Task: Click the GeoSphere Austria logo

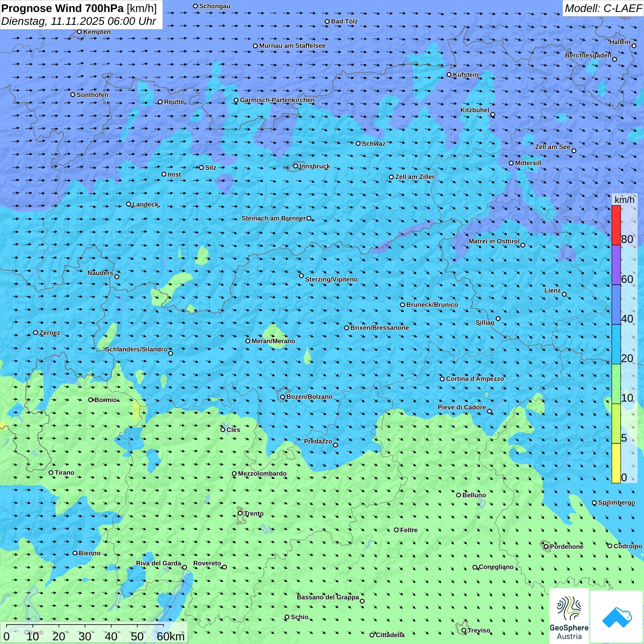Action: 569,616
